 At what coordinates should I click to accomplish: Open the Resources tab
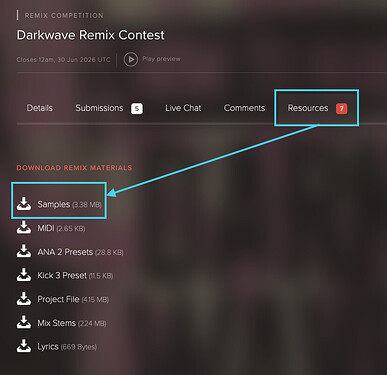click(308, 108)
